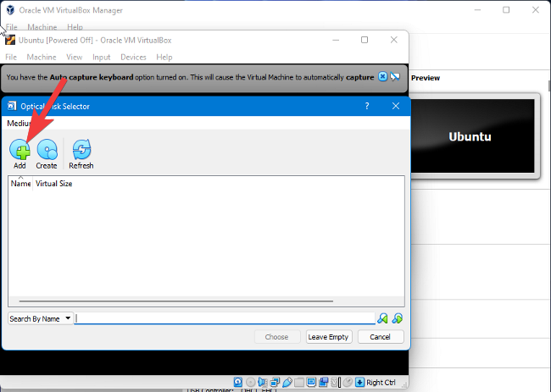Click the Optical Disk Selector title icon
Screen dimensions: 551x392
[12, 106]
